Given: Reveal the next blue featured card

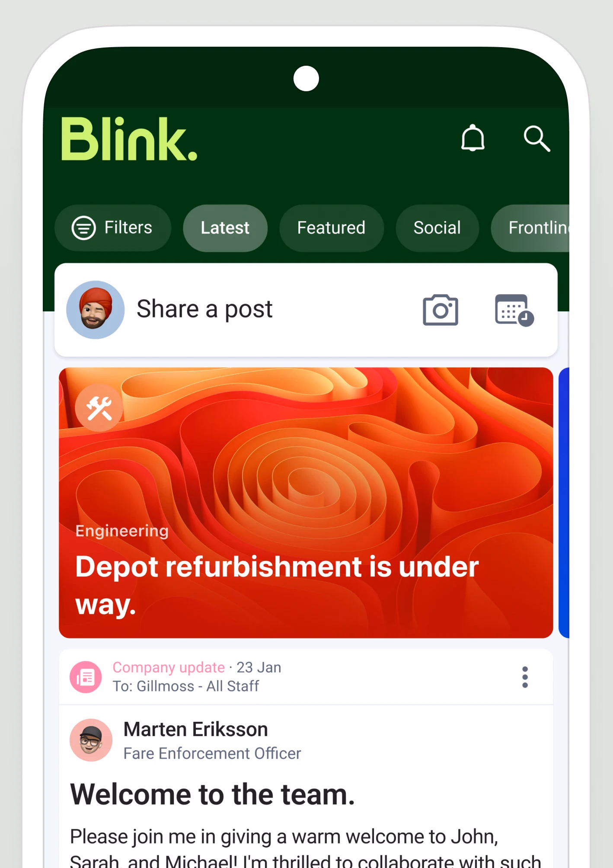Looking at the screenshot, I should [x=564, y=503].
